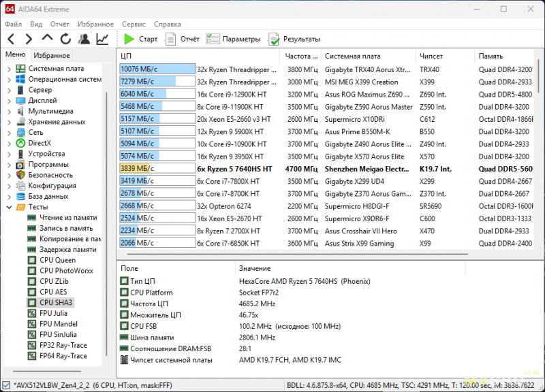Open the Файл menu
Image resolution: width=545 pixels, height=392 pixels.
(13, 24)
